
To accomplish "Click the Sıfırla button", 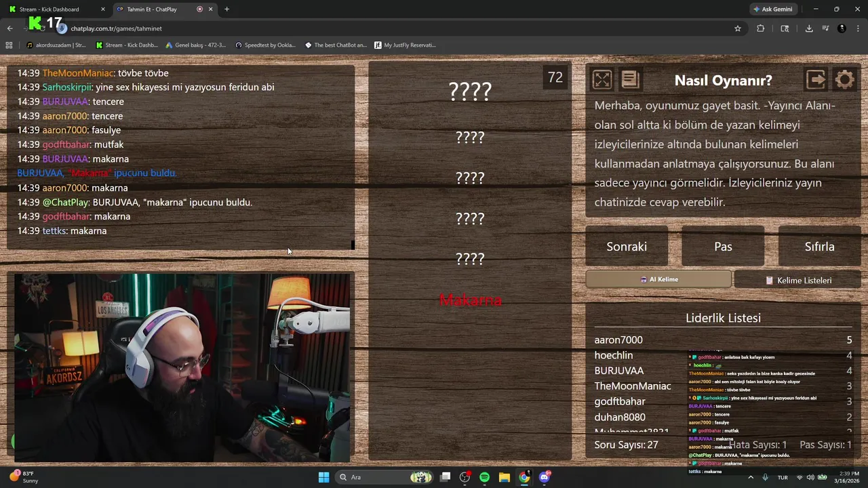I will tap(819, 247).
